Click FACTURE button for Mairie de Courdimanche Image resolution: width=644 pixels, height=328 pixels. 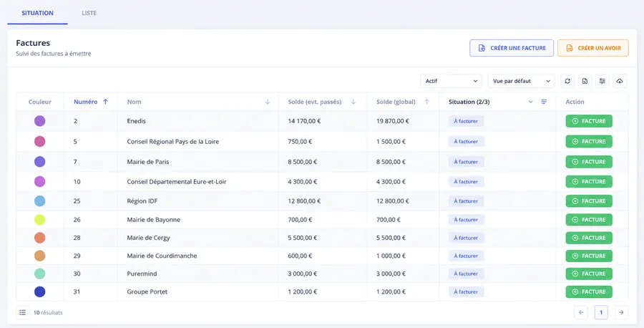point(589,256)
